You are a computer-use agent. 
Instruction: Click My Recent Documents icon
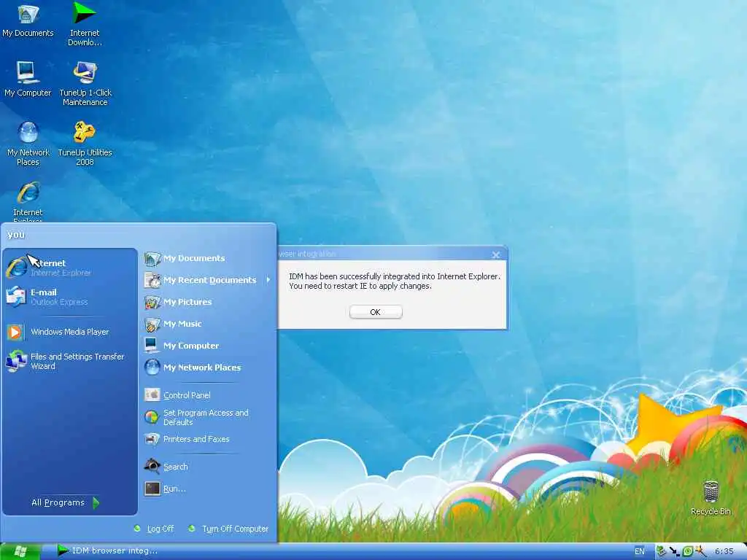152,280
